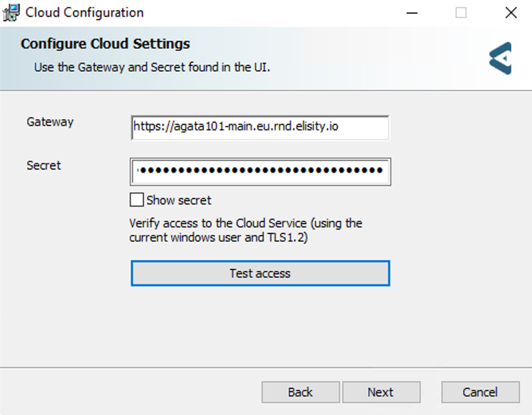This screenshot has width=532, height=415.
Task: Close the Cloud Configuration dialog
Action: [511, 13]
